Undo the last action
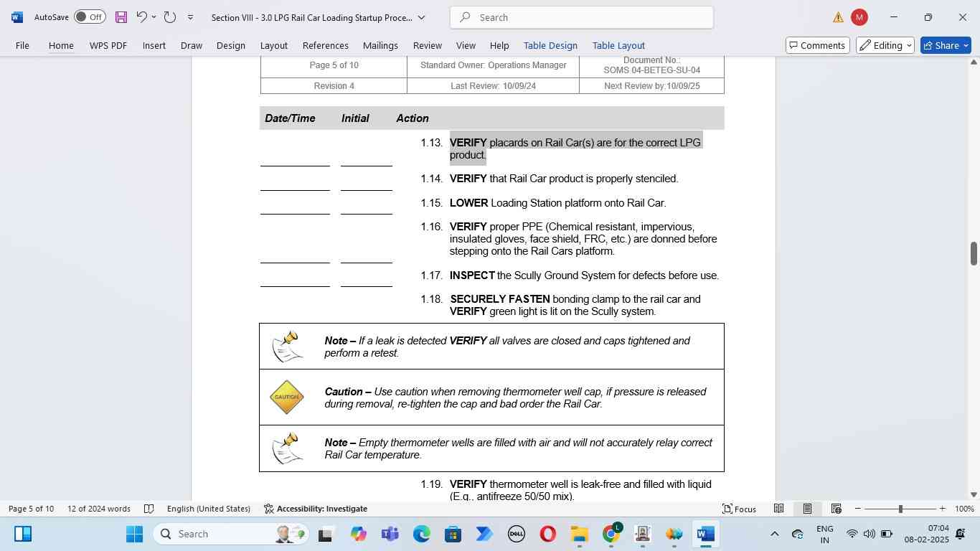The height and width of the screenshot is (551, 980). tap(141, 17)
